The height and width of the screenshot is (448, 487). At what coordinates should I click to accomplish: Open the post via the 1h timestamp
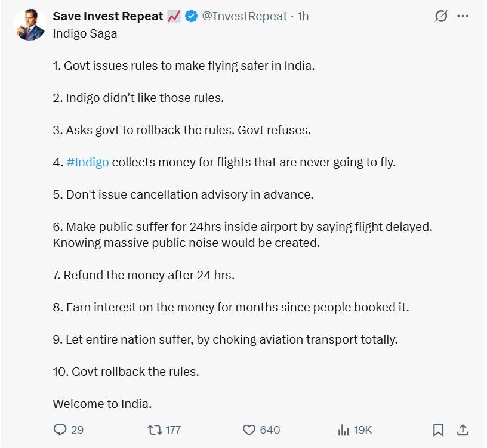pos(303,17)
